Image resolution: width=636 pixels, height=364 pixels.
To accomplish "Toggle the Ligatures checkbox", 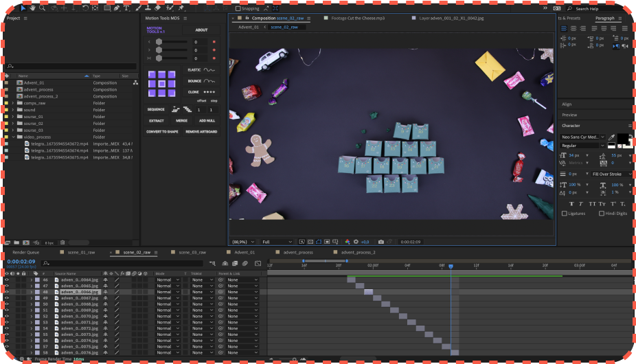I will pyautogui.click(x=564, y=214).
